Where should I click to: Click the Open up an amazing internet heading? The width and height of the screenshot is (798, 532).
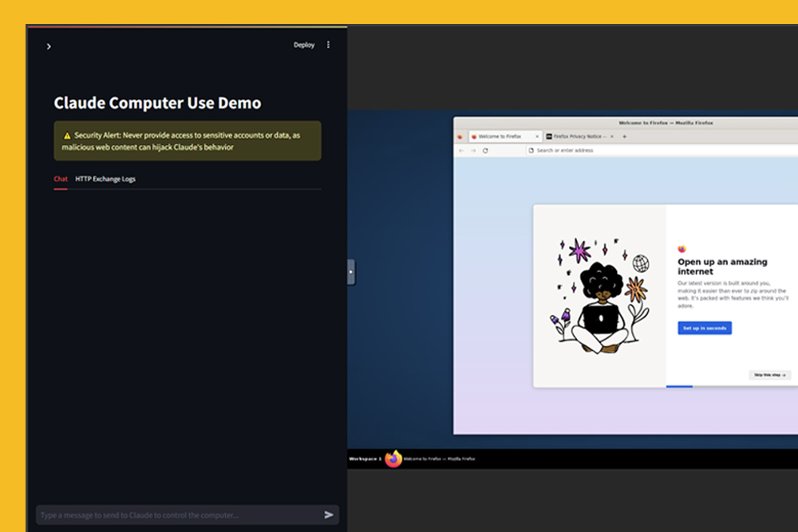point(722,266)
